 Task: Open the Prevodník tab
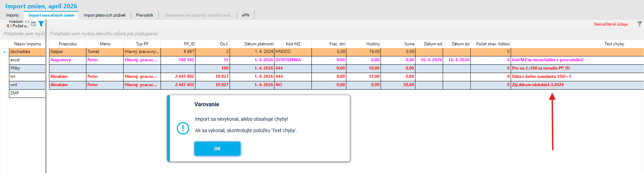[145, 15]
